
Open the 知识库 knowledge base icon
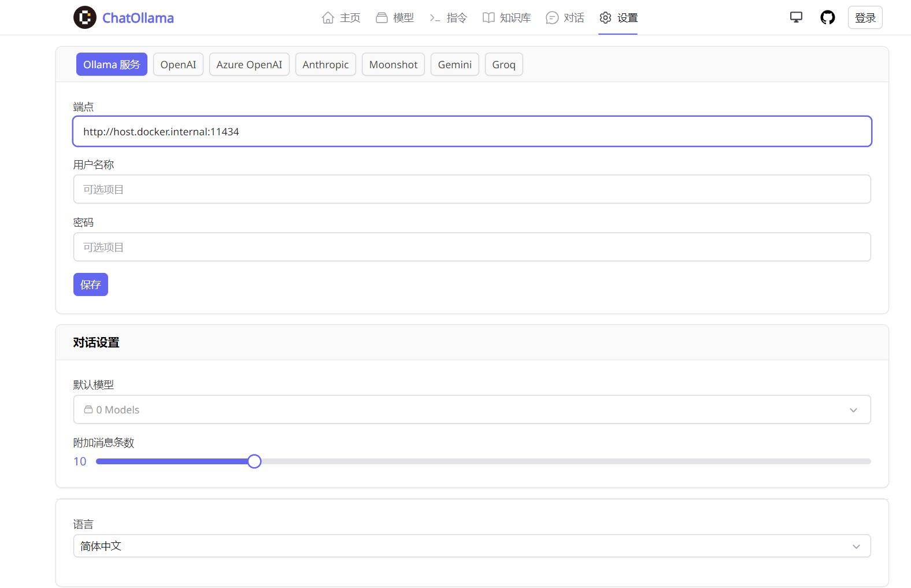(x=488, y=18)
